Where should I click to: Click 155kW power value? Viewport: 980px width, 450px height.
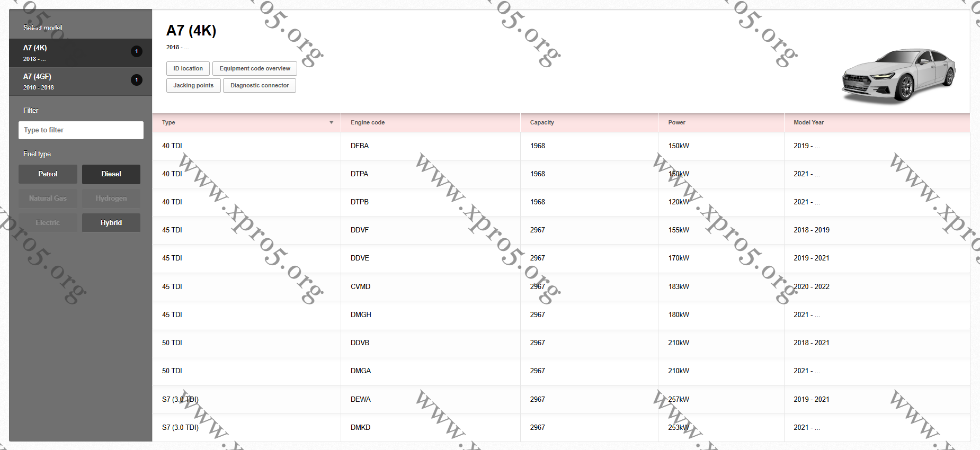679,230
